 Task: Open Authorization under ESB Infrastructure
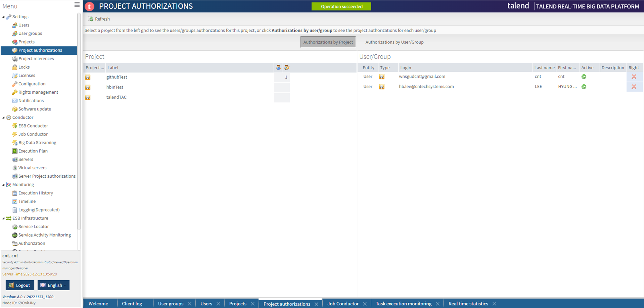click(x=32, y=243)
